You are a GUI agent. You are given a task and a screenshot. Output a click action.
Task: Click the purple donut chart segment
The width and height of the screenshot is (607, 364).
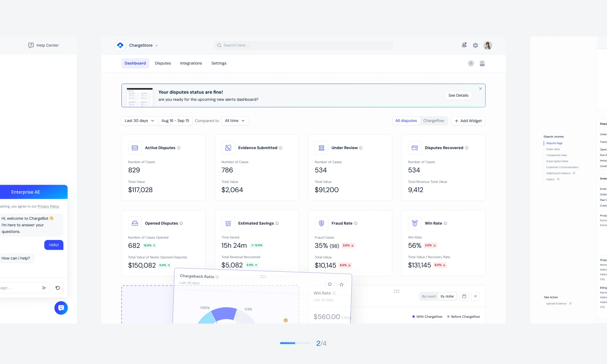224,313
